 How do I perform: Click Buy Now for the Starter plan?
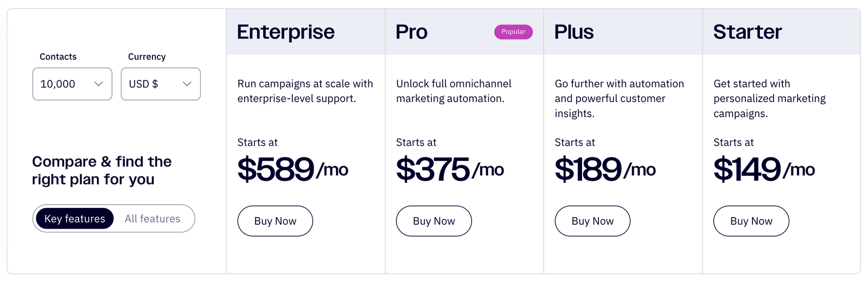[x=751, y=221]
